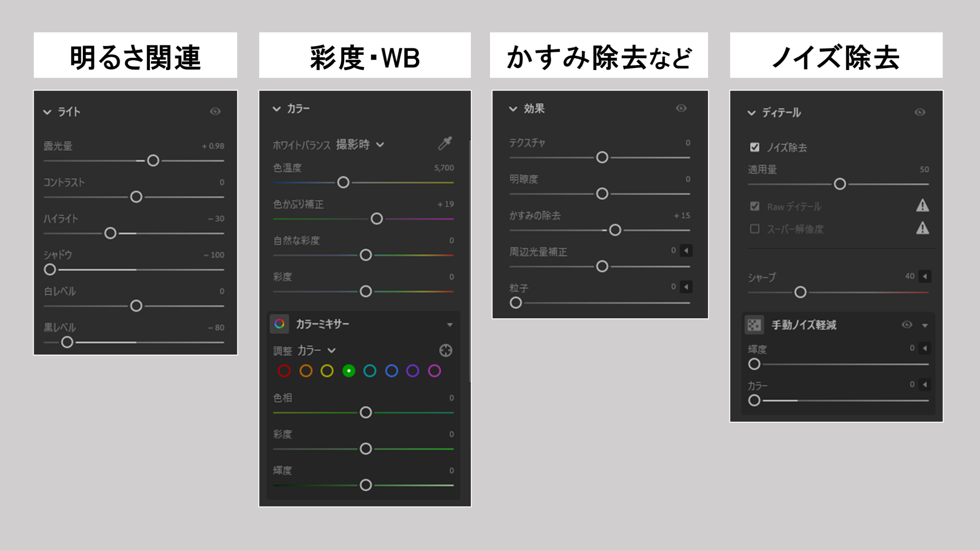This screenshot has width=980, height=551.
Task: Click the white balance eyedropper tool
Action: (x=445, y=144)
